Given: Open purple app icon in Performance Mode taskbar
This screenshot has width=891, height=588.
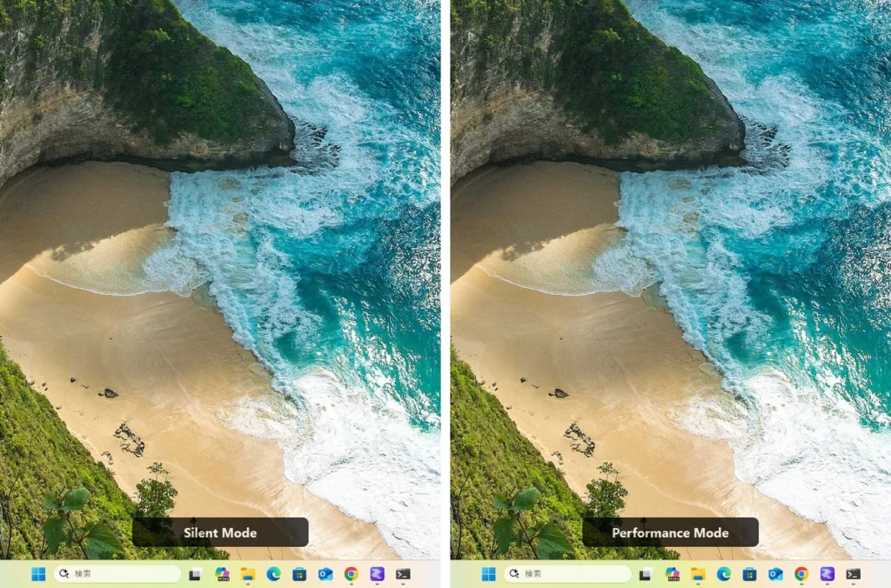Looking at the screenshot, I should (827, 574).
